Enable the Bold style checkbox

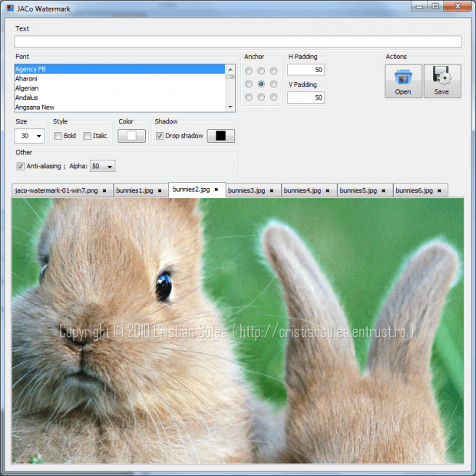coord(58,136)
